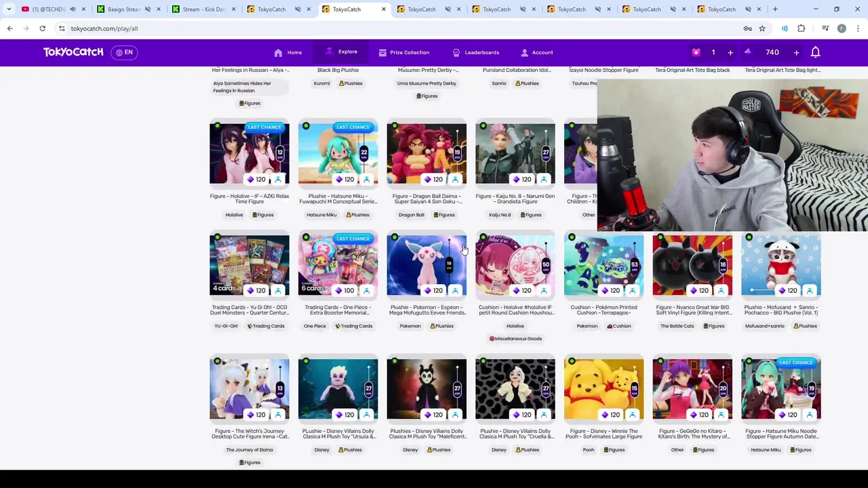Filter by the Dragon Ball tag

[x=411, y=215]
